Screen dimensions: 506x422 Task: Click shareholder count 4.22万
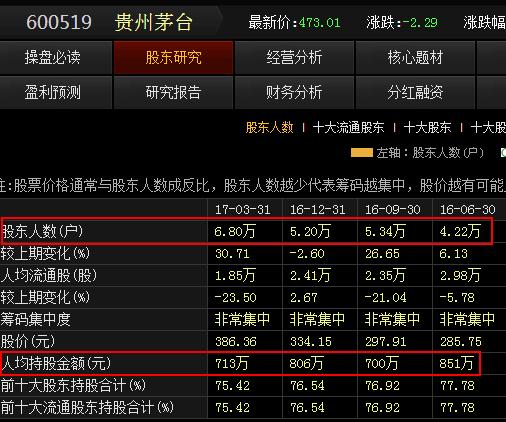[x=460, y=231]
